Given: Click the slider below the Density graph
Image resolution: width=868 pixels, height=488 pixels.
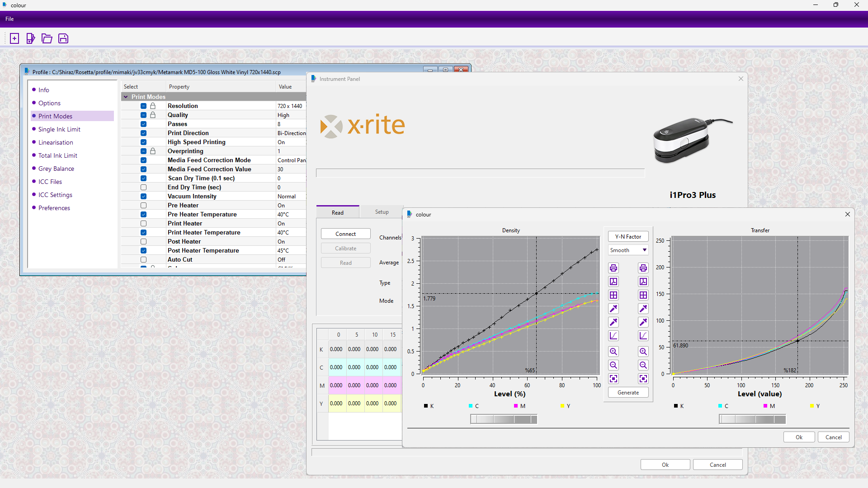Looking at the screenshot, I should point(504,419).
